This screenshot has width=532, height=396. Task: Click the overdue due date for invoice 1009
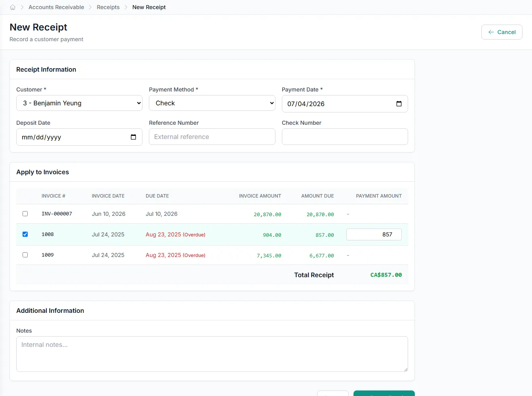pyautogui.click(x=175, y=255)
